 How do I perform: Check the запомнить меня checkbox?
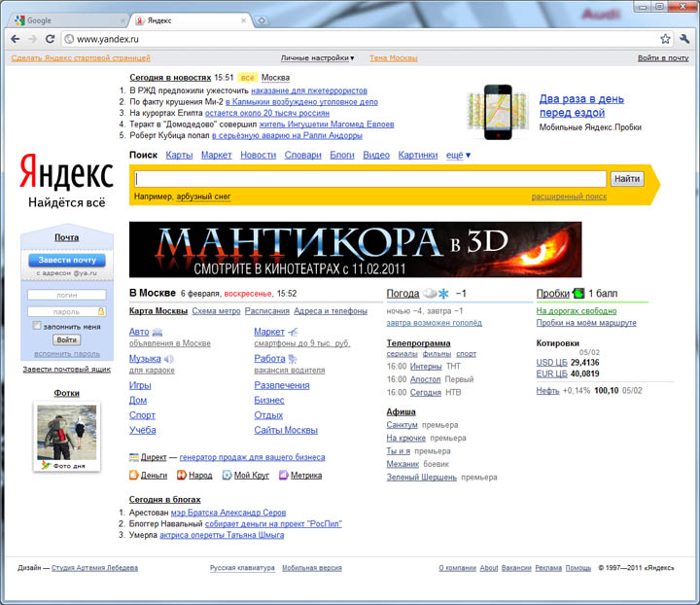pos(37,326)
